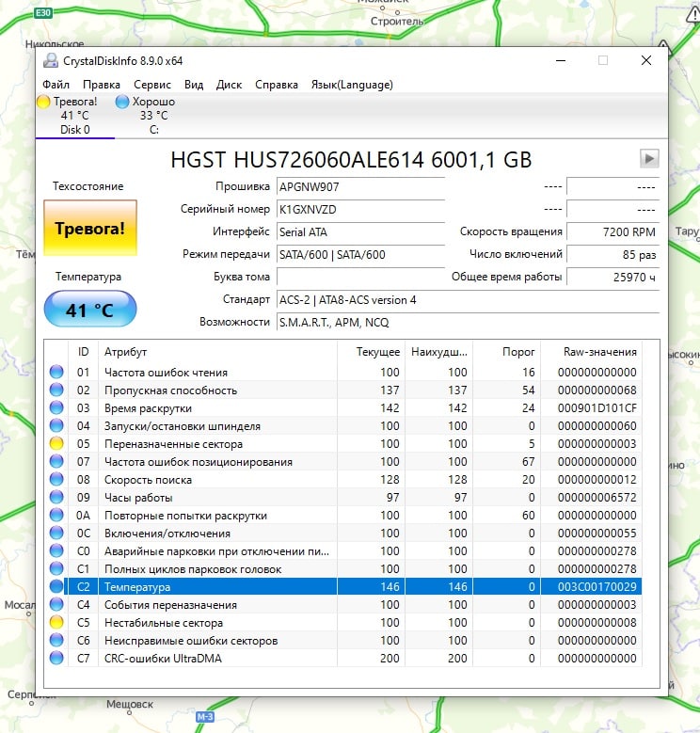Click the Порог column header
This screenshot has width=700, height=733.
506,352
